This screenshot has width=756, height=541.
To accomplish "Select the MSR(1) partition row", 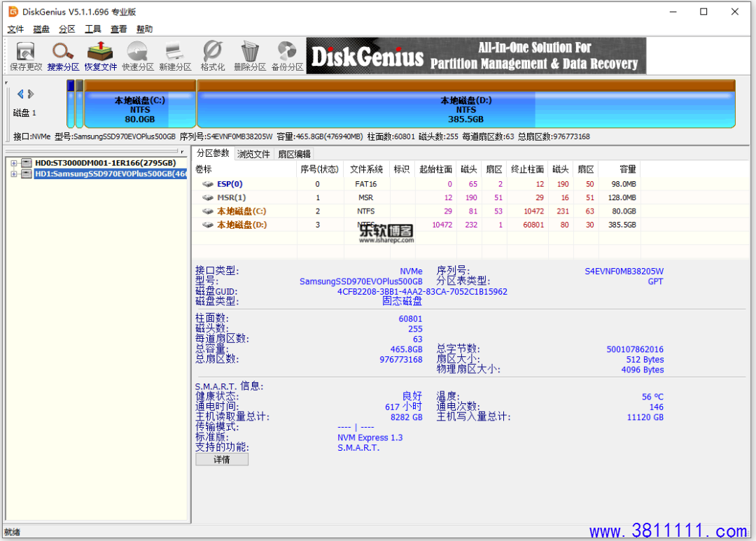I will point(417,197).
